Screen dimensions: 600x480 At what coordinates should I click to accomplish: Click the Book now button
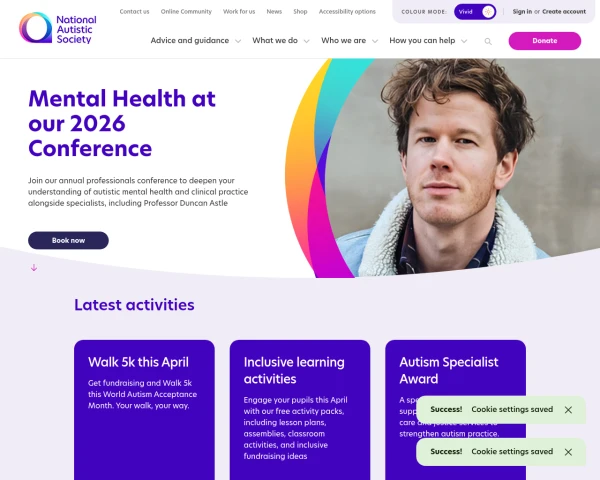[x=68, y=240]
